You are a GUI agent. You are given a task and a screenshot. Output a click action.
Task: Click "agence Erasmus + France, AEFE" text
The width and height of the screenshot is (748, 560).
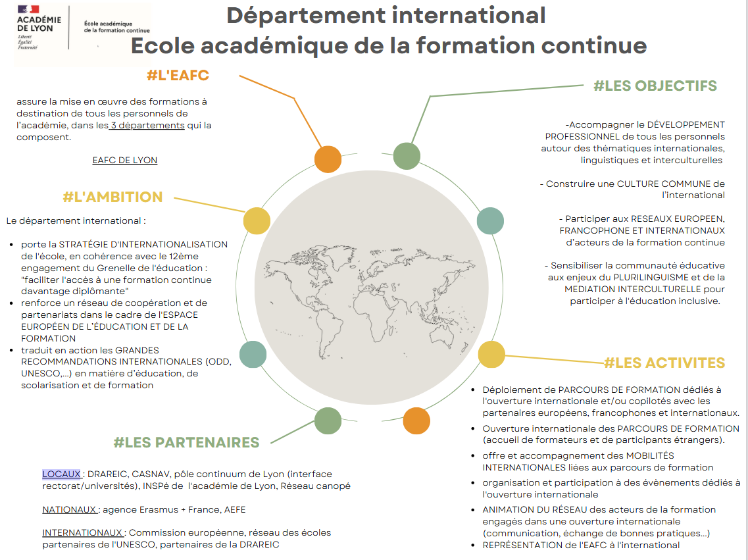[174, 509]
